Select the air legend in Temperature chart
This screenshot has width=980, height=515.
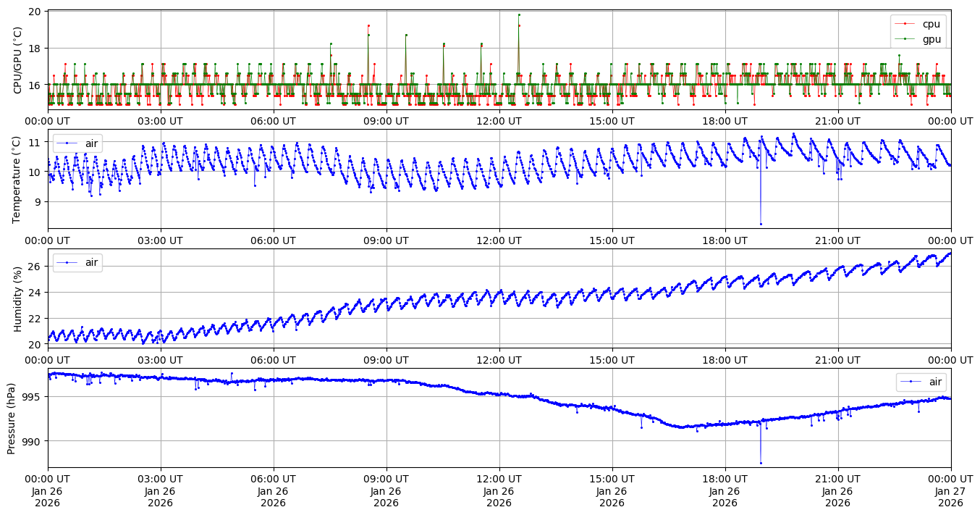pos(78,143)
